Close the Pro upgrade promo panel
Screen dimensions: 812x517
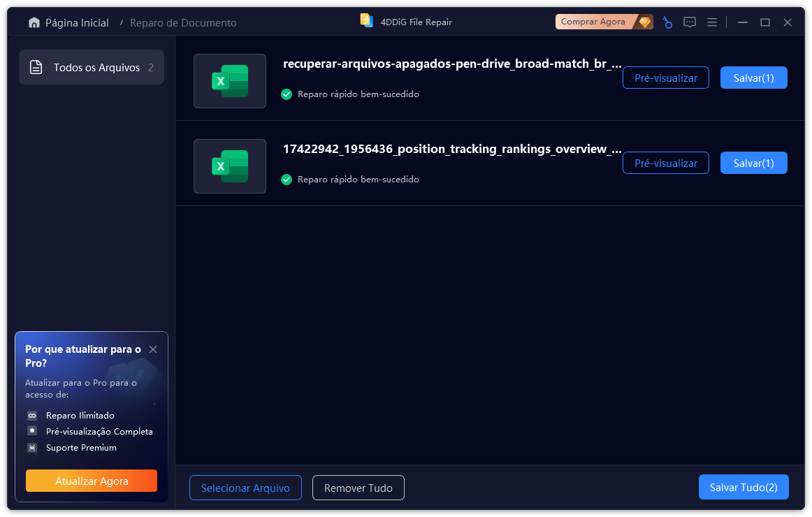coord(153,349)
